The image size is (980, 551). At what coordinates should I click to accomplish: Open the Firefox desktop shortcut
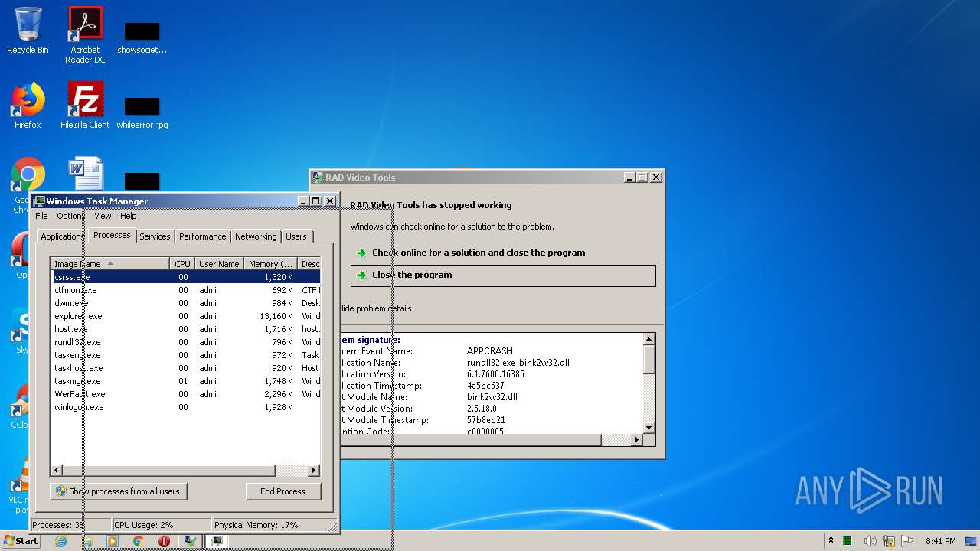point(28,106)
